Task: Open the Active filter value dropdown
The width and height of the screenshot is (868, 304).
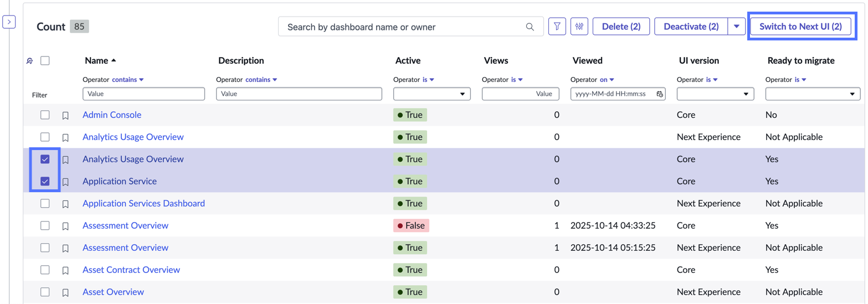Action: 432,94
